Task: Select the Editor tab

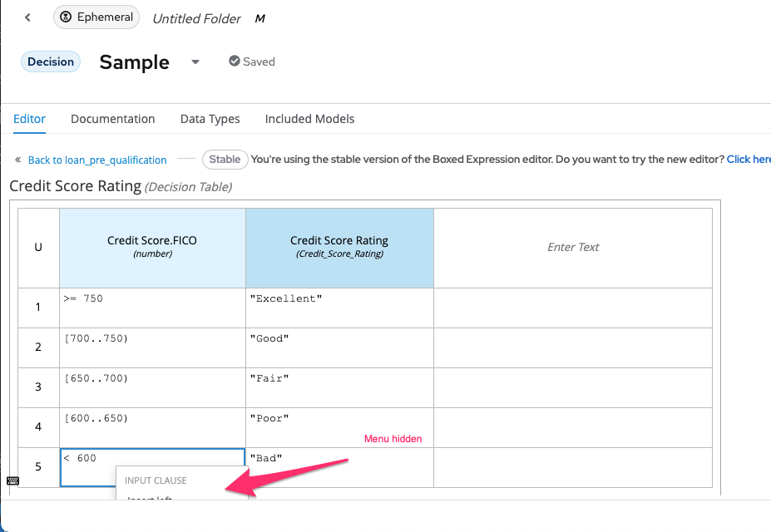Action: pyautogui.click(x=29, y=119)
